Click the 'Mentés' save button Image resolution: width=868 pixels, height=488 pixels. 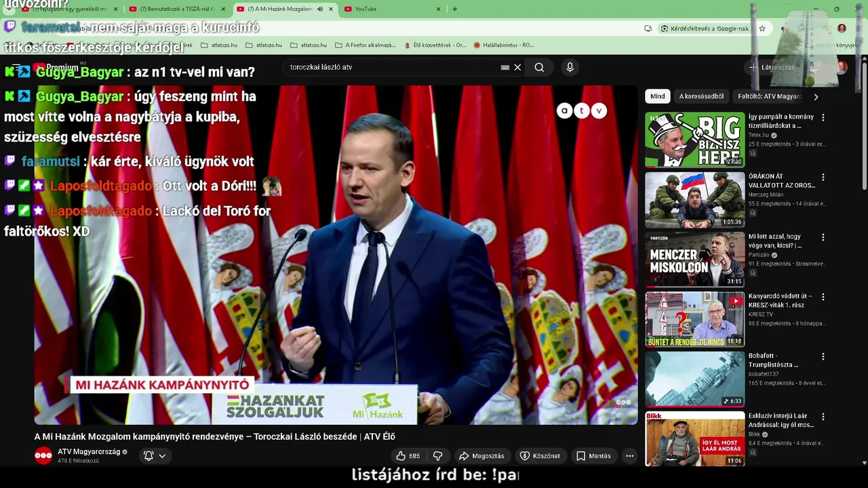point(593,456)
